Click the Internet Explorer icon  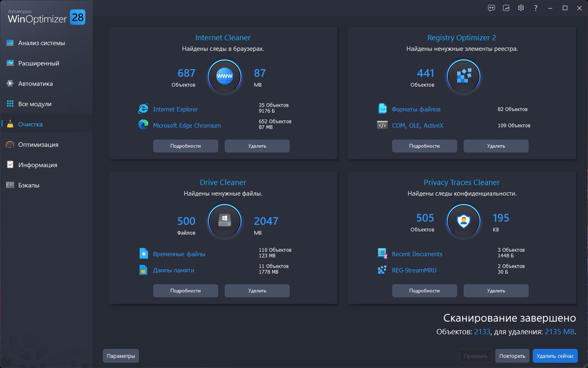click(143, 109)
